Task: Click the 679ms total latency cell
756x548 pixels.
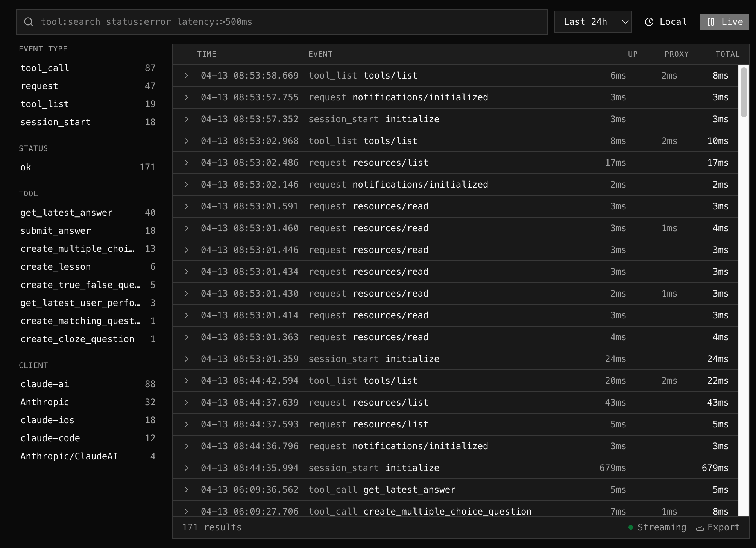Action: click(715, 468)
